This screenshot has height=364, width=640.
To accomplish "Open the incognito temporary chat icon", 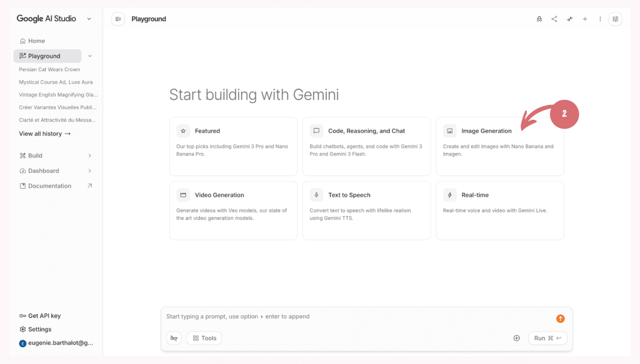I will point(539,19).
